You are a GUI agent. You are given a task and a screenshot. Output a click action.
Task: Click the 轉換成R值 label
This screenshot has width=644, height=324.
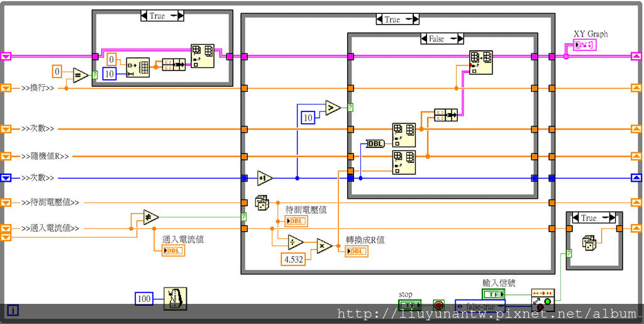click(x=365, y=240)
